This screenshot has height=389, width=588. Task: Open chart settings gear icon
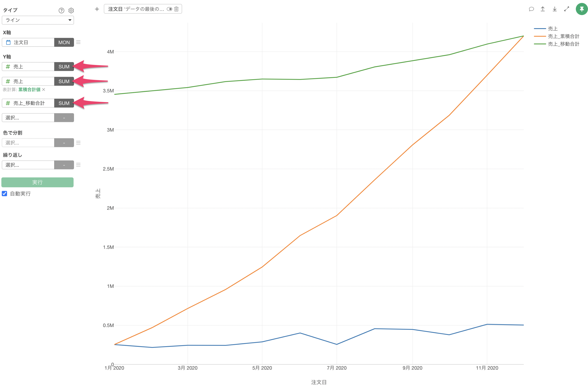[x=71, y=10]
